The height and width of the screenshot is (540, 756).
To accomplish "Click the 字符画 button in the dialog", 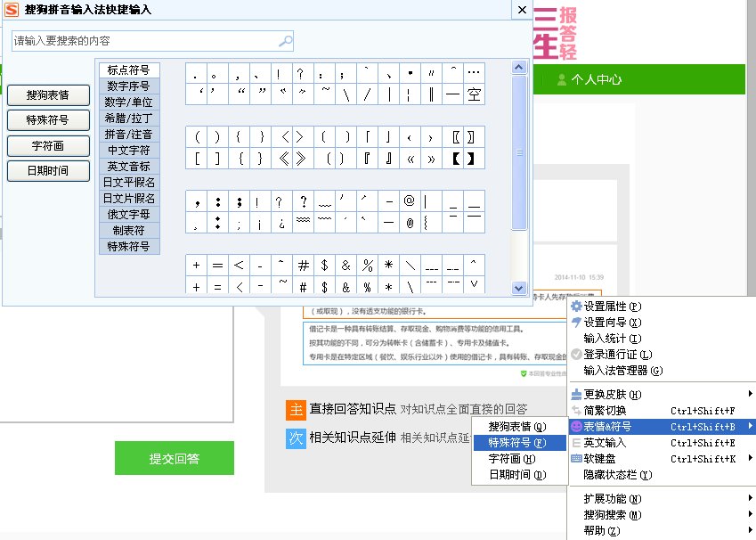I will click(x=47, y=144).
